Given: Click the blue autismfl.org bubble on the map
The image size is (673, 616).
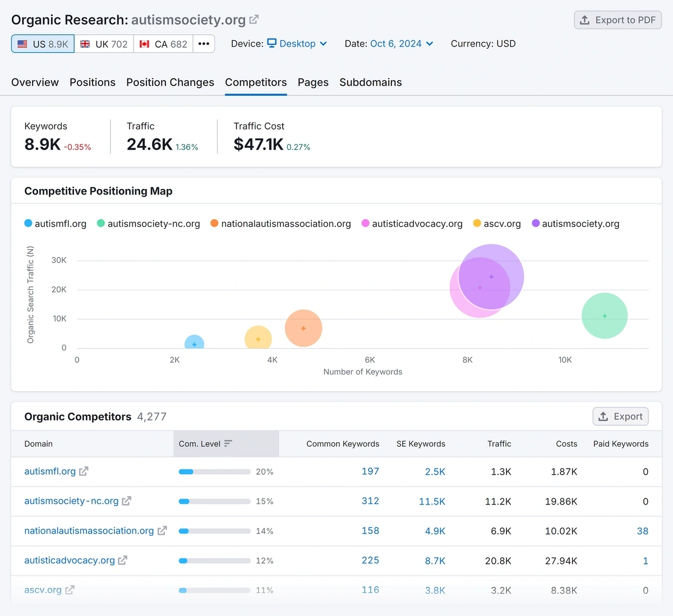Looking at the screenshot, I should pyautogui.click(x=194, y=343).
